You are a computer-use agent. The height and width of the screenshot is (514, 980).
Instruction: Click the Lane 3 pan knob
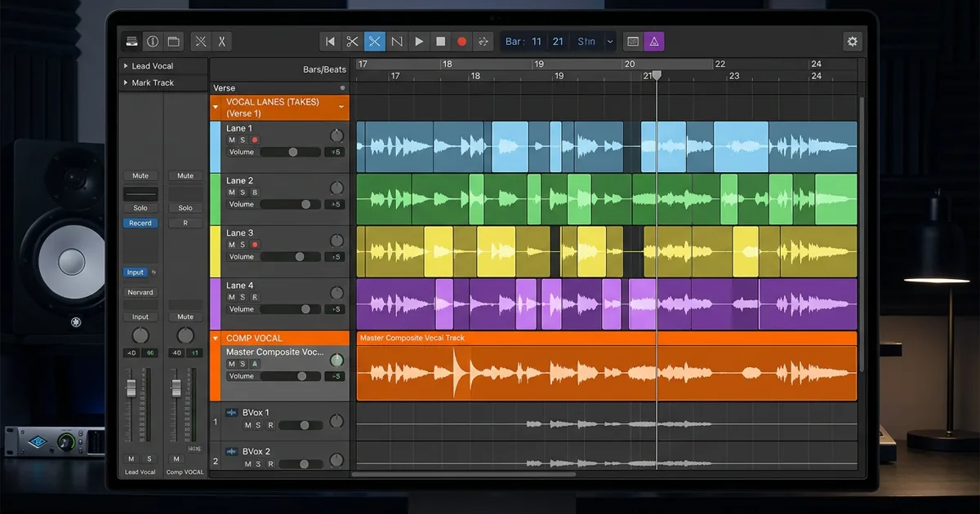(x=336, y=241)
